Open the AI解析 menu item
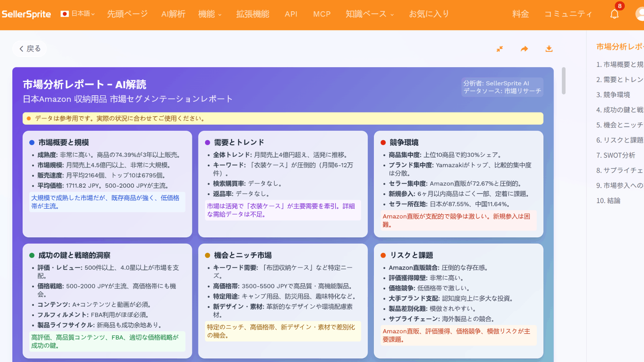This screenshot has width=644, height=362. point(173,14)
